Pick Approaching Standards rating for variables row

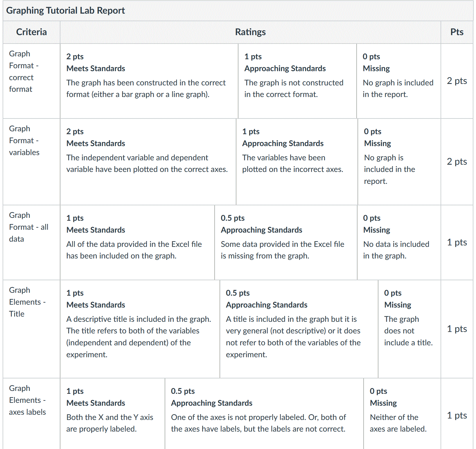297,162
